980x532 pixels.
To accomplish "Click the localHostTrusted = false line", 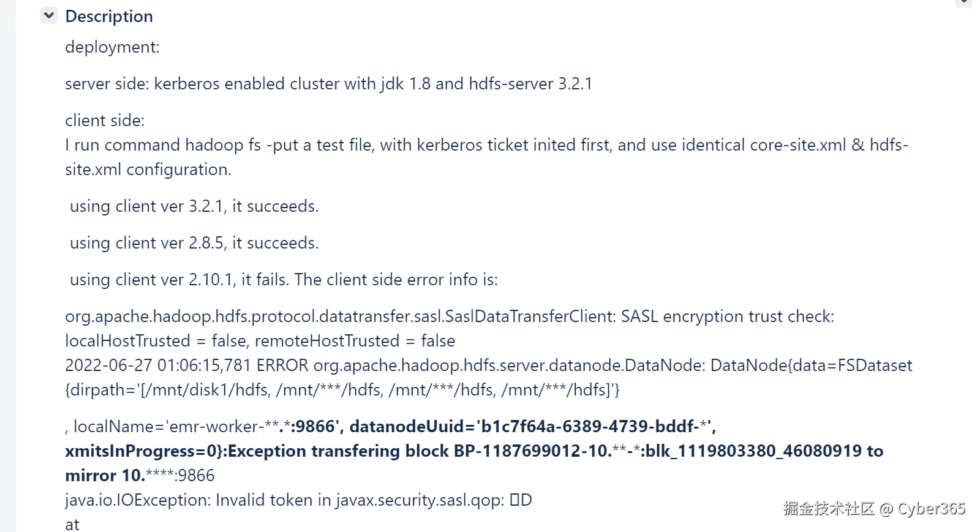I will pos(260,341).
